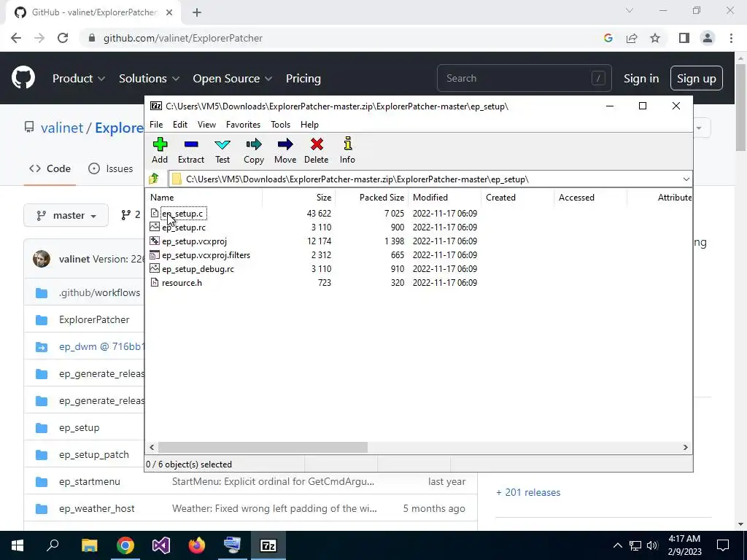Click the Sign in link
Screen dimensions: 747x560
click(641, 78)
